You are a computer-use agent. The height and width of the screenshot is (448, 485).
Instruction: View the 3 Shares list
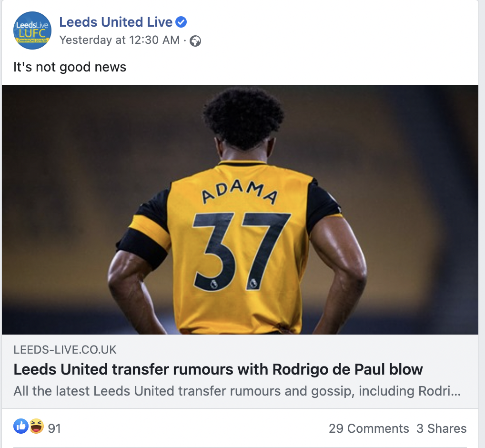(441, 428)
